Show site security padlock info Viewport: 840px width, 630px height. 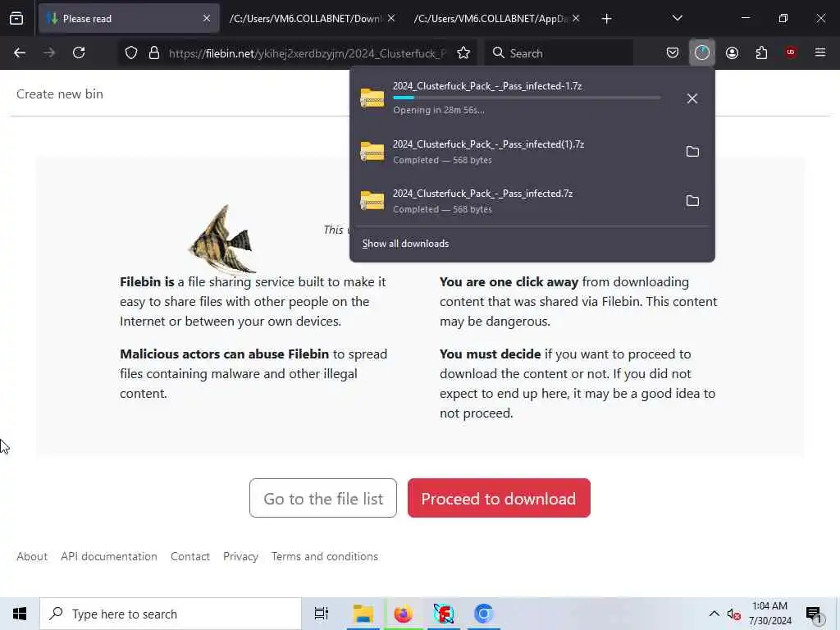[x=154, y=53]
